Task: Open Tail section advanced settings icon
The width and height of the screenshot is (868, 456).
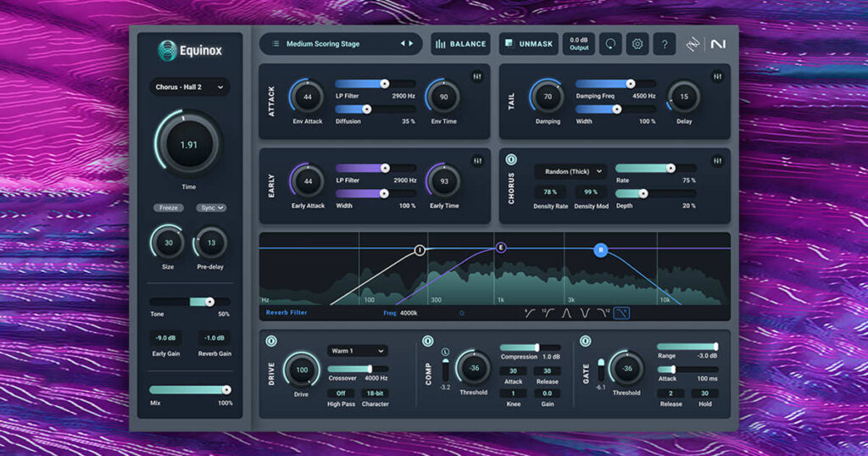Action: click(x=717, y=76)
